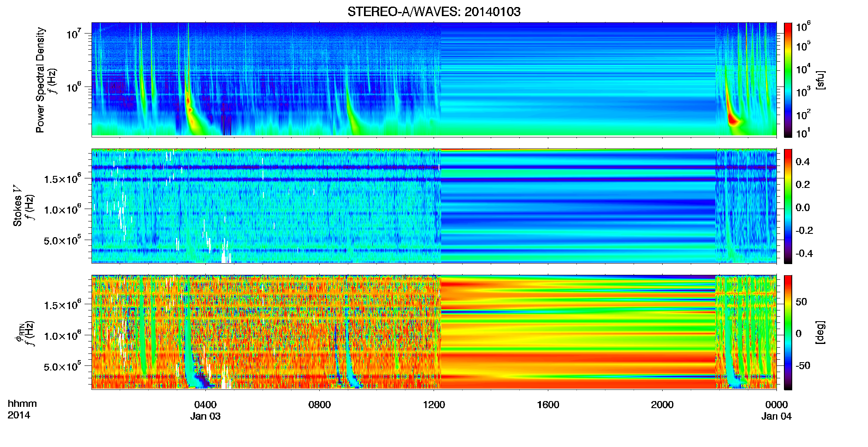Click the 5.0×10⁵ tick of Stokes V panel
Viewport: 868px width, 447px height.
[x=62, y=240]
